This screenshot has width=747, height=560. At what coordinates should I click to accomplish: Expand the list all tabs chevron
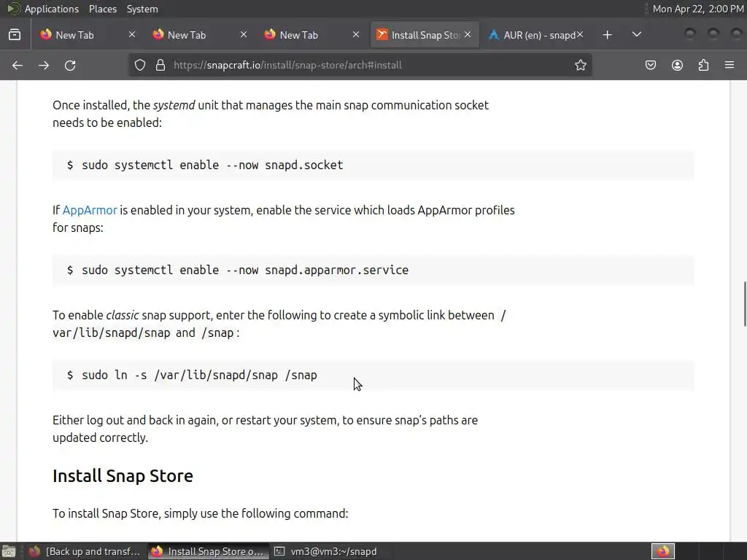(x=636, y=35)
